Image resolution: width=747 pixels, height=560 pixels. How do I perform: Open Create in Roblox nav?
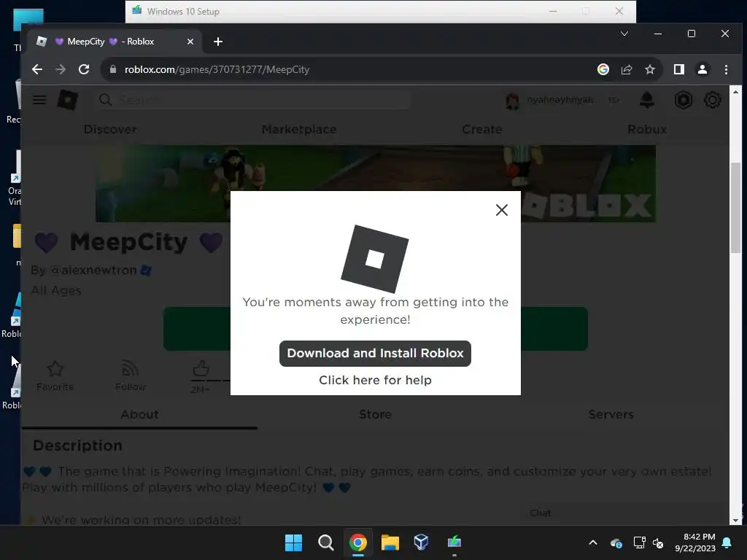pyautogui.click(x=482, y=130)
